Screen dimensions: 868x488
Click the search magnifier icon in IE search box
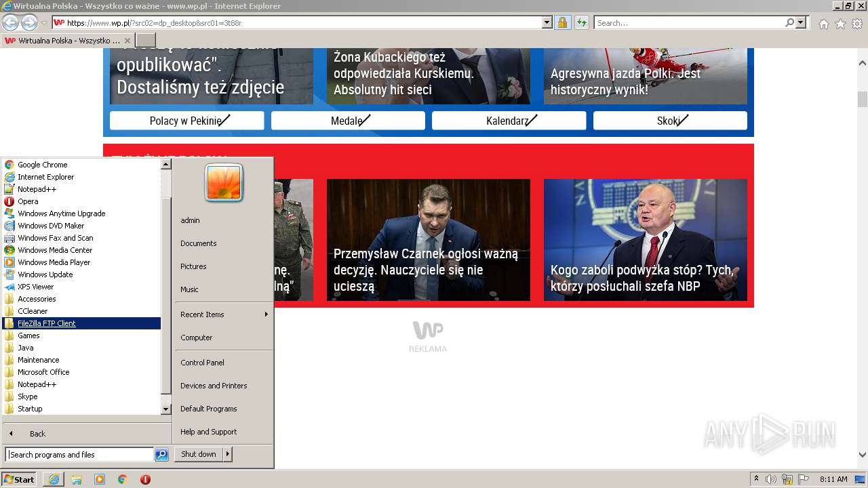pos(789,22)
